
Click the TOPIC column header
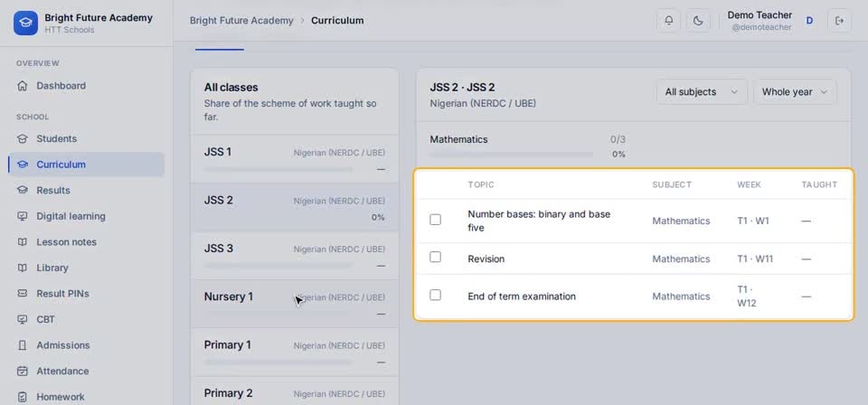481,184
